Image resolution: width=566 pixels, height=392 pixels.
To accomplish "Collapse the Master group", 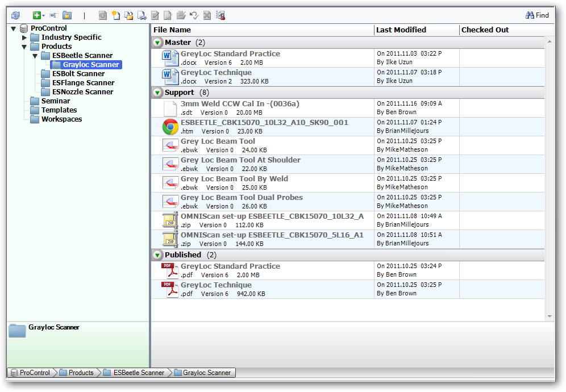I will [157, 43].
